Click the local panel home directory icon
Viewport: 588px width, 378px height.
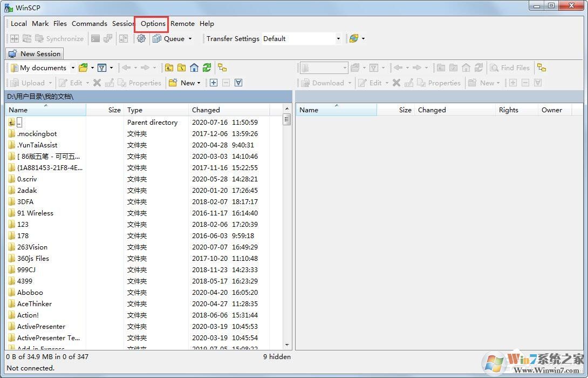coord(194,68)
